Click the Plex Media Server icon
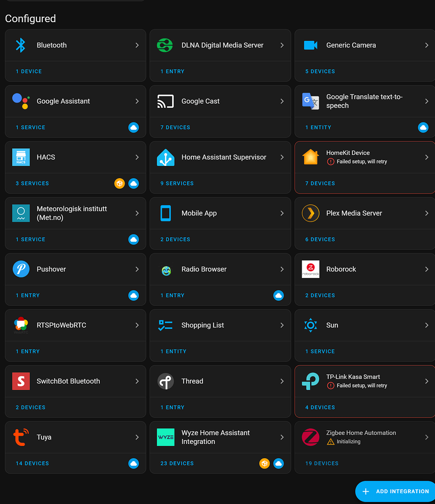 click(310, 213)
